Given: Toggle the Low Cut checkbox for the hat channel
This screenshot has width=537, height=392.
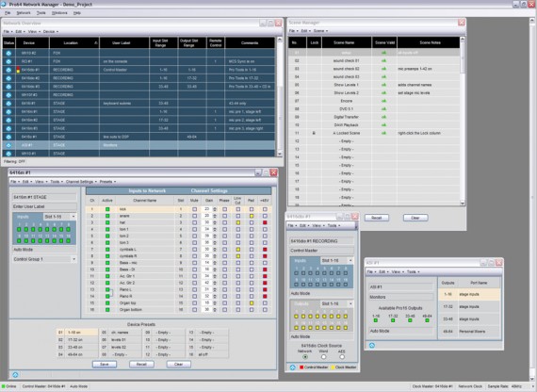Looking at the screenshot, I should tap(238, 222).
